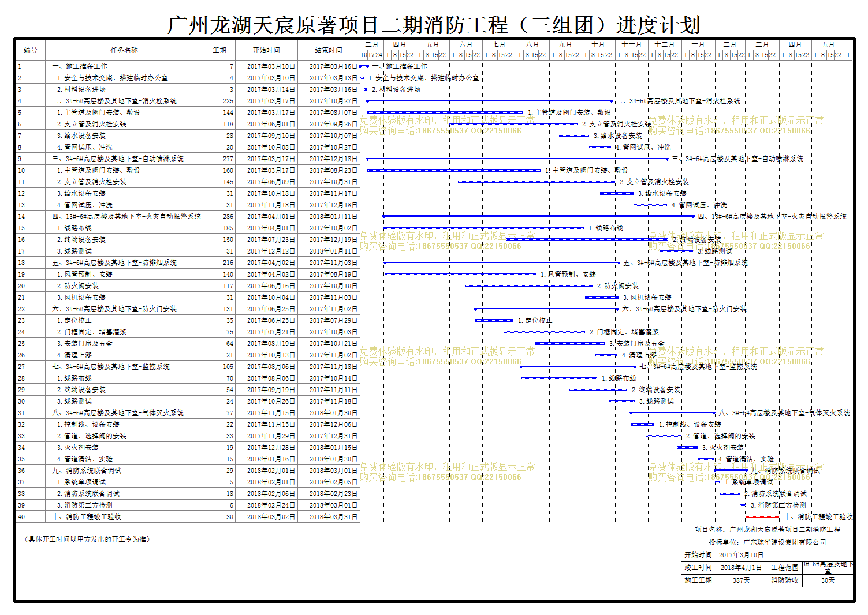This screenshot has width=868, height=615.
Task: Click the end date 2017年09月26日 in row 6
Action: 333,124
